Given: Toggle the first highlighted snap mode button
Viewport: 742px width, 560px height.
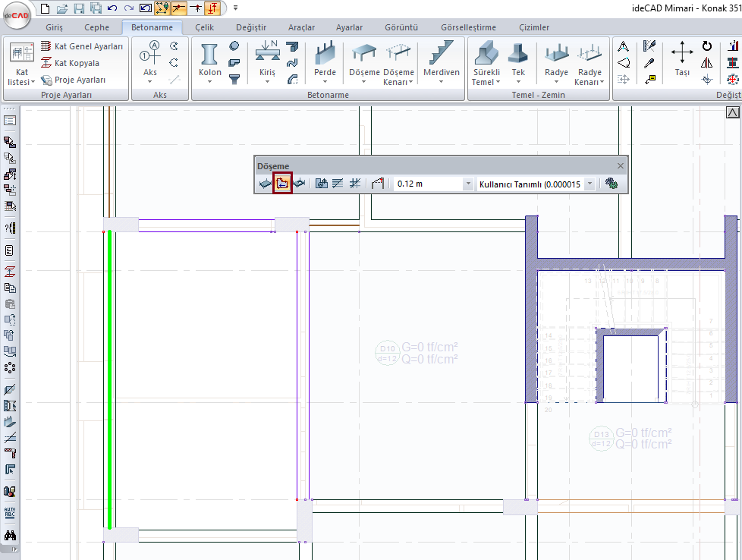Looking at the screenshot, I should click(x=162, y=8).
